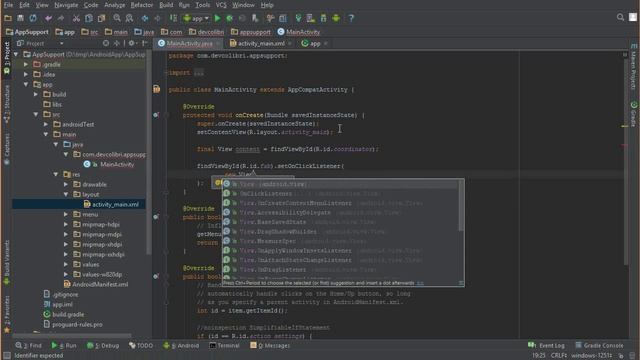
Task: Click the Back navigation arrow
Action: pos(145,18)
